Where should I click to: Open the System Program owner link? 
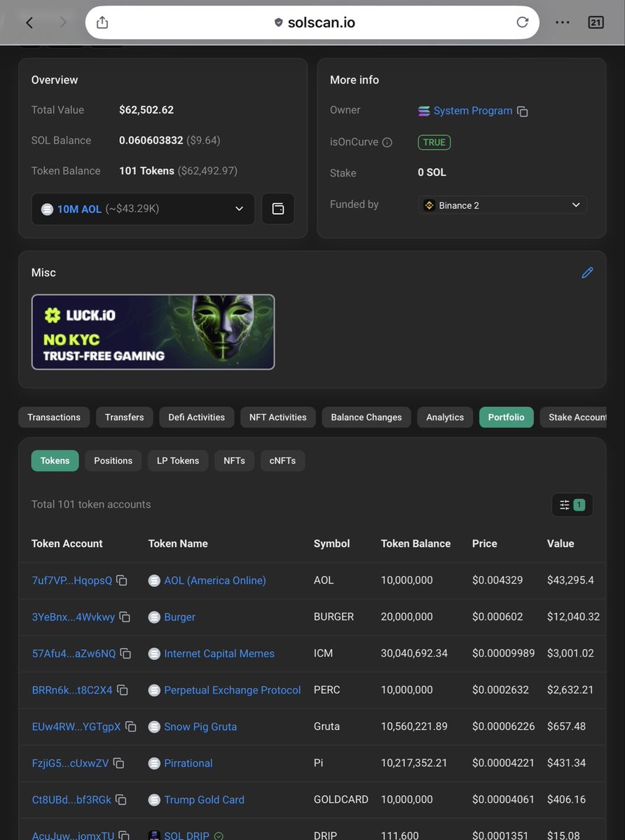[472, 111]
